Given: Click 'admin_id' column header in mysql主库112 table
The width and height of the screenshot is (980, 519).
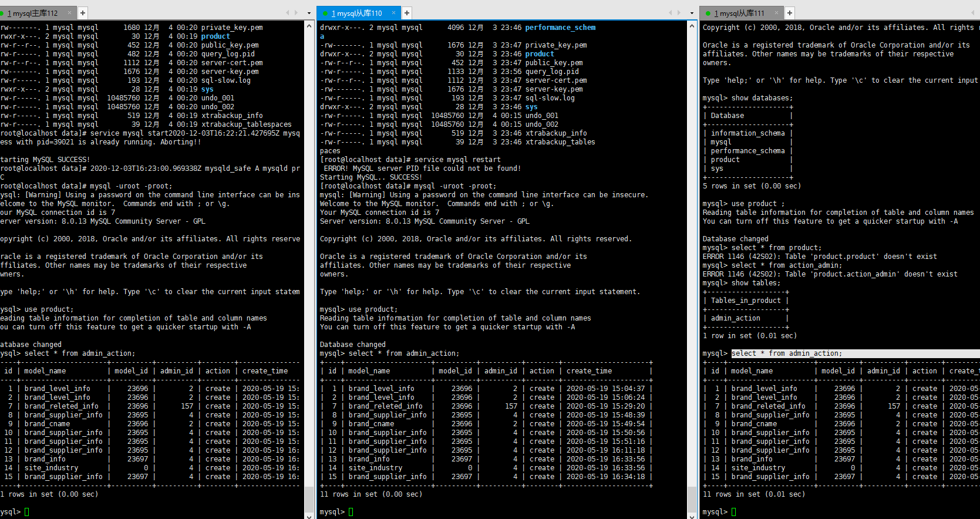Looking at the screenshot, I should tap(176, 371).
